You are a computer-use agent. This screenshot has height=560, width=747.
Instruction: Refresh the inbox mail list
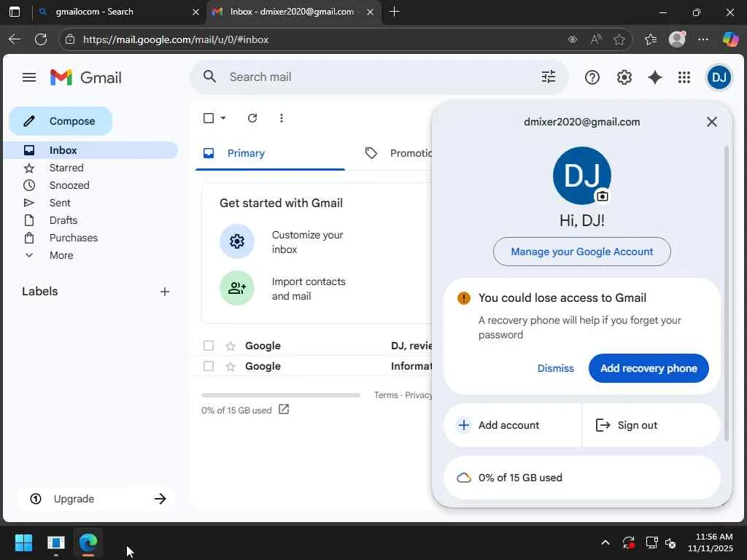(x=252, y=118)
